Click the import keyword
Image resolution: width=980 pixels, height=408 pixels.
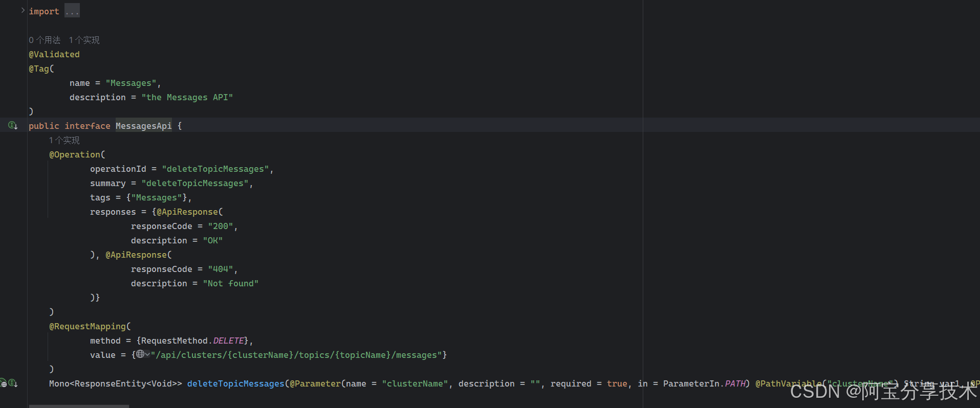point(44,11)
